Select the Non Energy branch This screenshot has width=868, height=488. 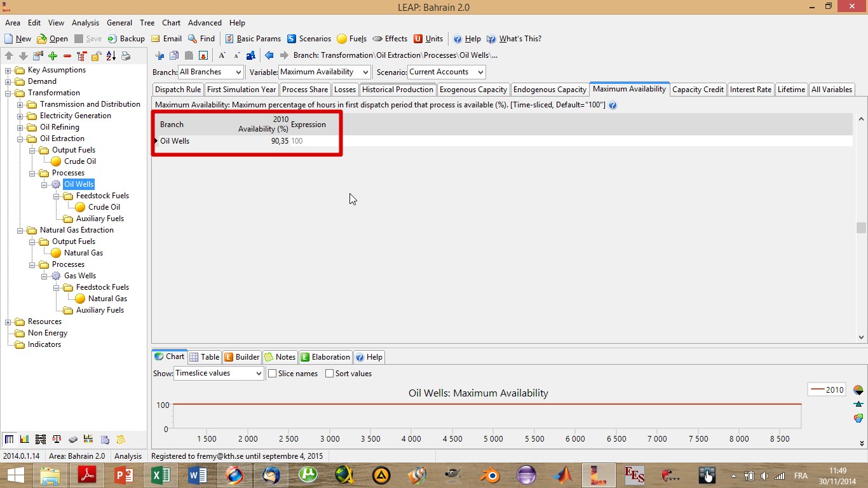pos(48,333)
